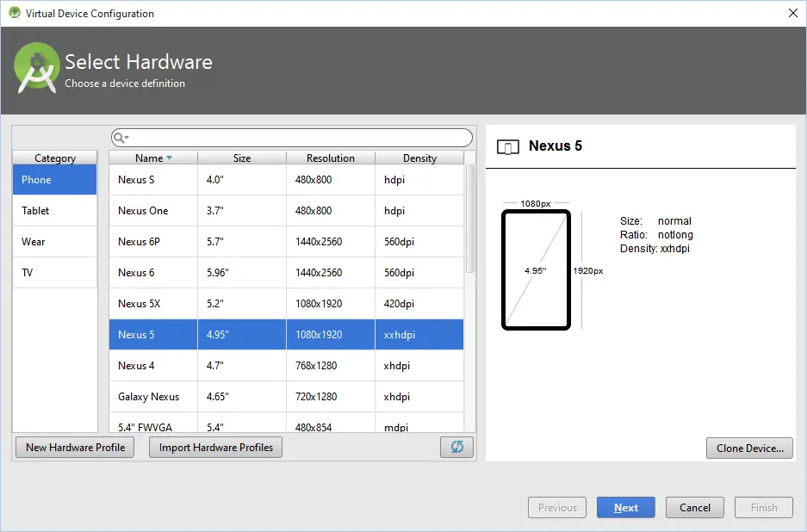Cancel the virtual device setup

click(x=694, y=507)
